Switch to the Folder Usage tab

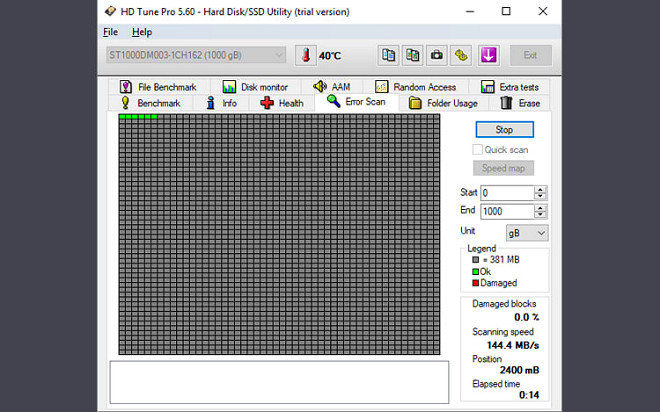tap(443, 103)
